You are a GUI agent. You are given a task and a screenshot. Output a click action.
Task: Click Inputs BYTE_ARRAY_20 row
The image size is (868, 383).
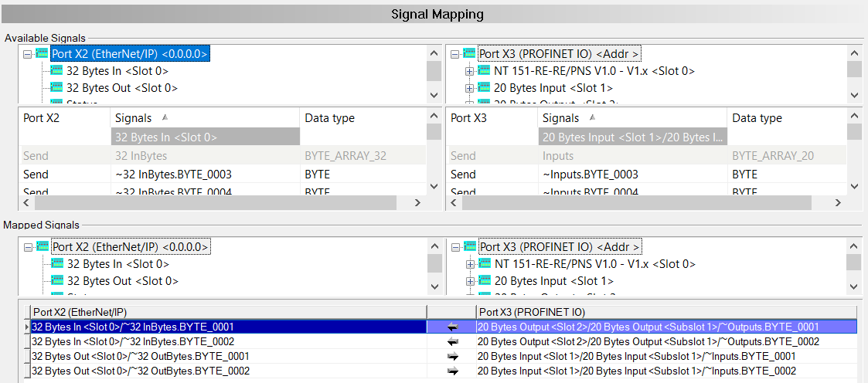[x=646, y=156]
